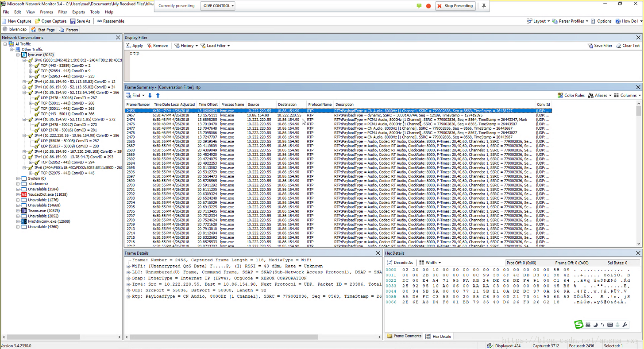Click the YoudaoDict.exe red icon
The width and height of the screenshot is (644, 349).
(x=24, y=194)
